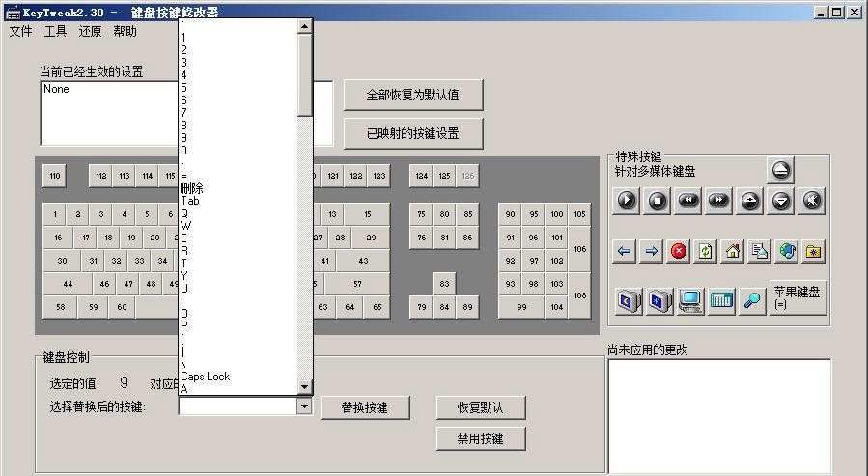Select the globe Media player key icon
868x476 pixels.
pos(787,251)
